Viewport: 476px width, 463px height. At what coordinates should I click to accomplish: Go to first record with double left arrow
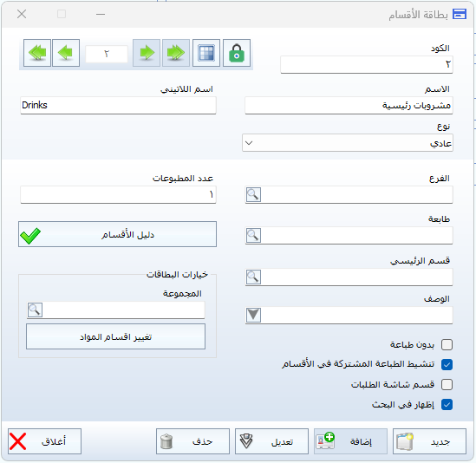click(x=37, y=53)
